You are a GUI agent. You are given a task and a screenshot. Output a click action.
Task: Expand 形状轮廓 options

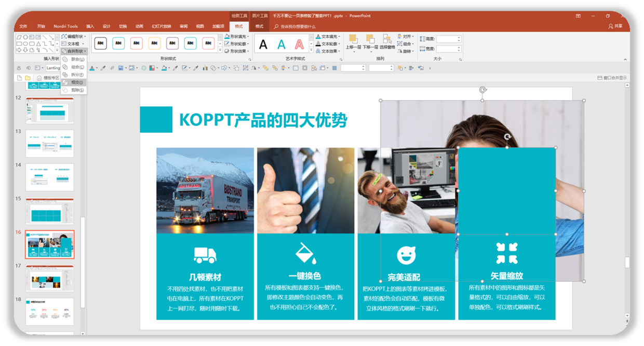[237, 44]
